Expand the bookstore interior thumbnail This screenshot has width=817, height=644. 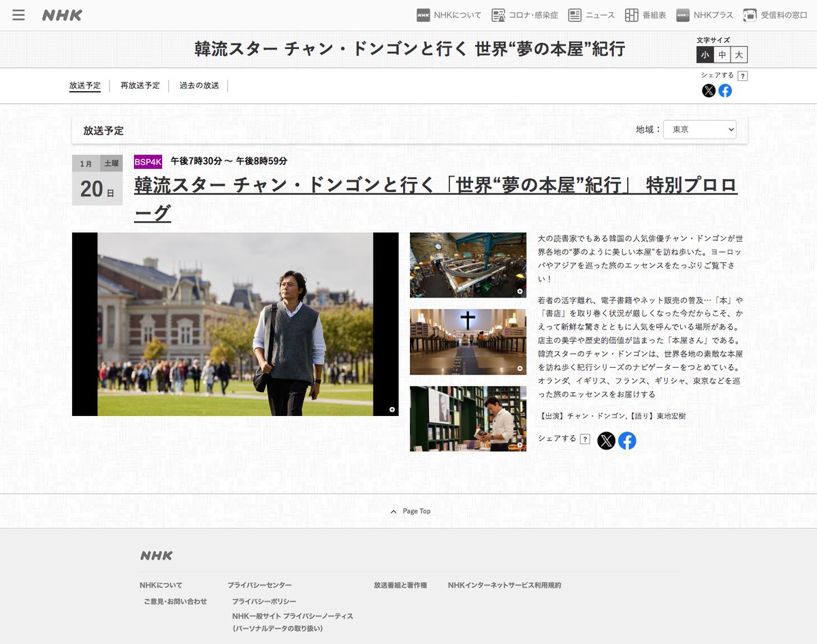[467, 265]
